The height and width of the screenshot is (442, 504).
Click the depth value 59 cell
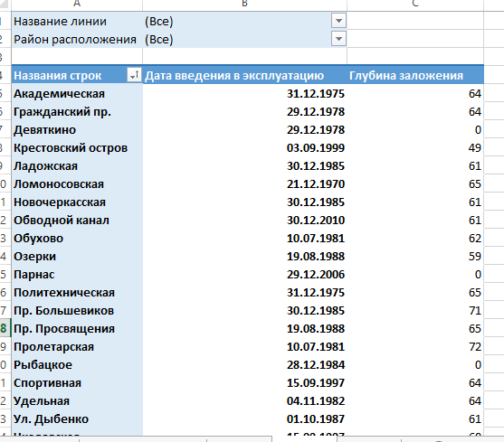point(415,257)
